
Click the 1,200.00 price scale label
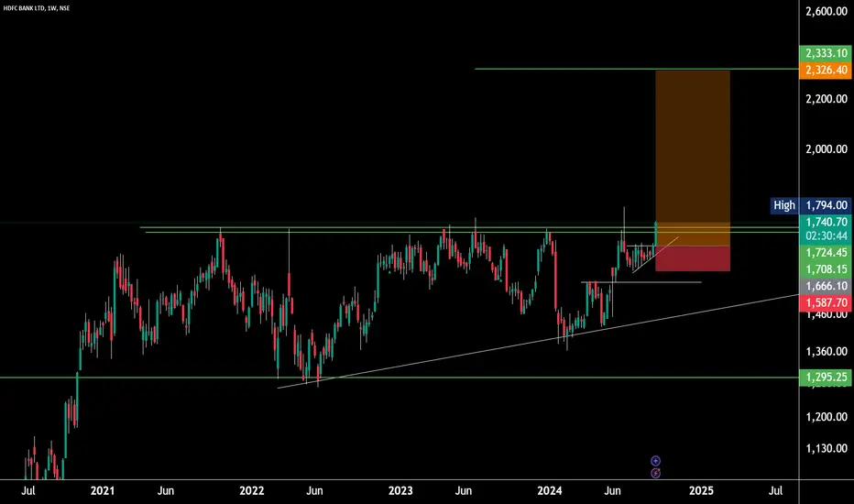click(827, 417)
